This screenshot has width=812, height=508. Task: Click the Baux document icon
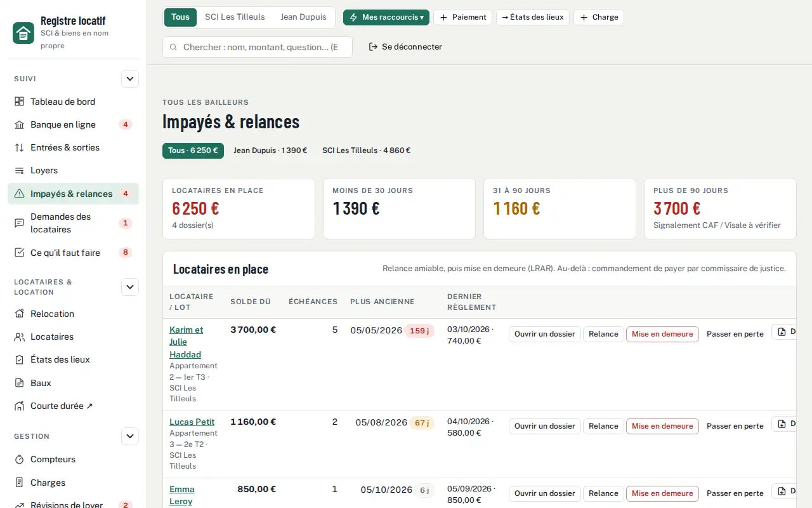coord(19,383)
